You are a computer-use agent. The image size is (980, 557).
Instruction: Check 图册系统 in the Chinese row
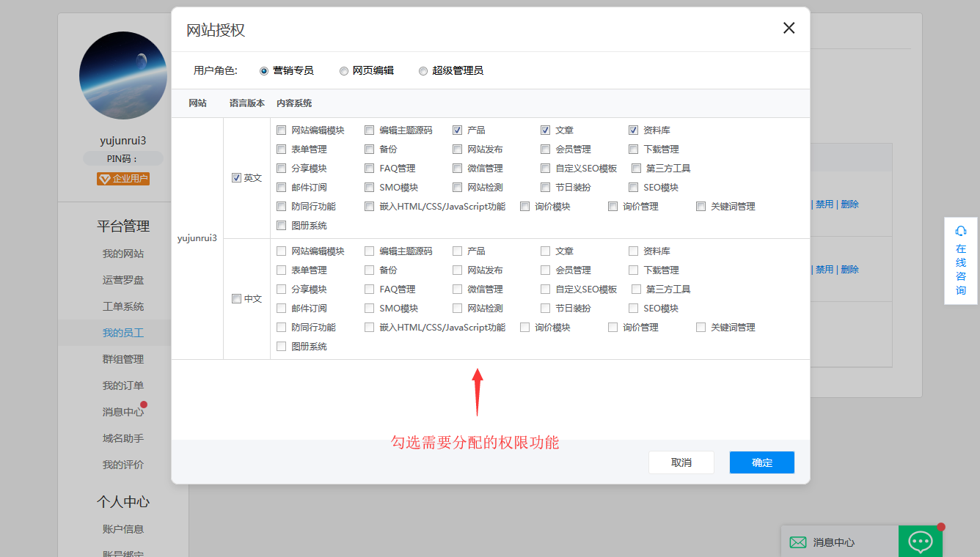click(282, 347)
